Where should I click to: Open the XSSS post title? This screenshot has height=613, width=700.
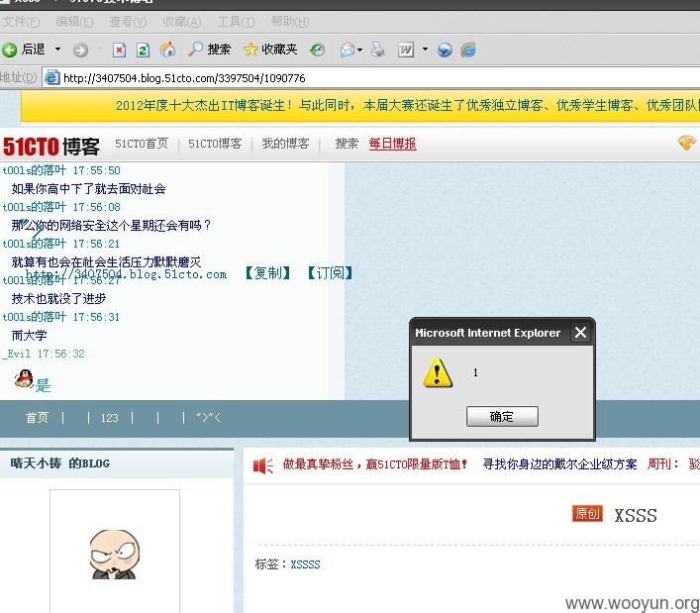tap(636, 516)
